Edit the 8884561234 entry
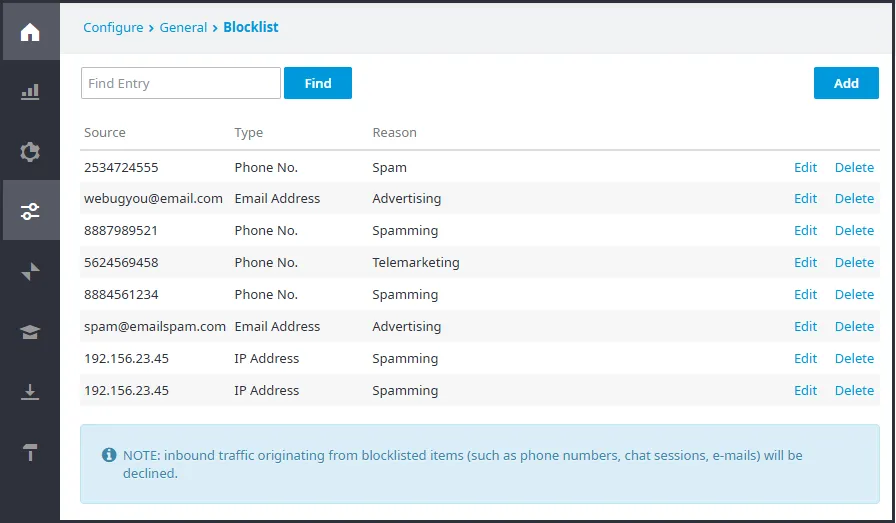Image resolution: width=896 pixels, height=523 pixels. point(806,294)
